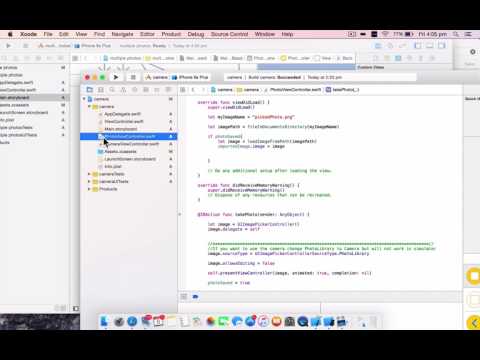The width and height of the screenshot is (480, 360).
Task: Click the yellow round button at right edge
Action: [x=474, y=276]
